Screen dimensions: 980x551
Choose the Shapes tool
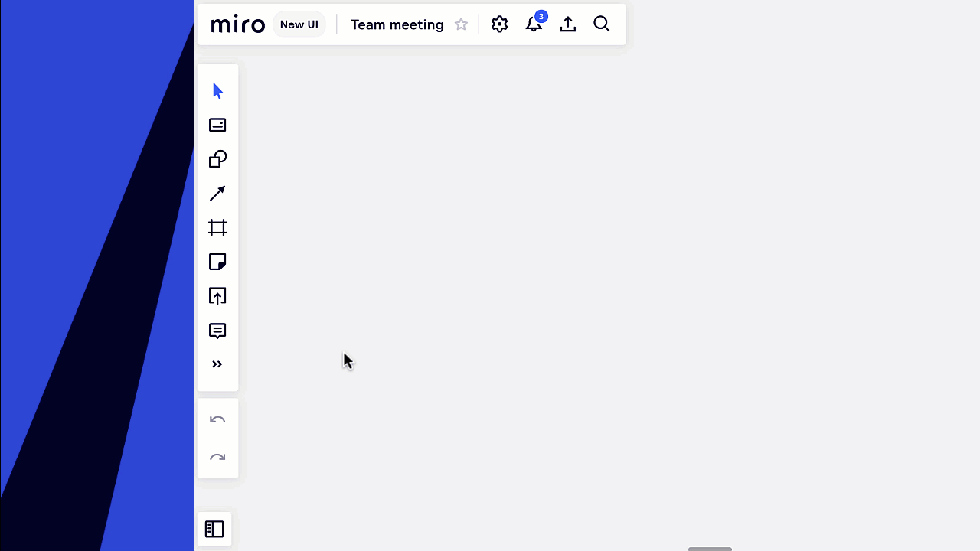(x=217, y=159)
